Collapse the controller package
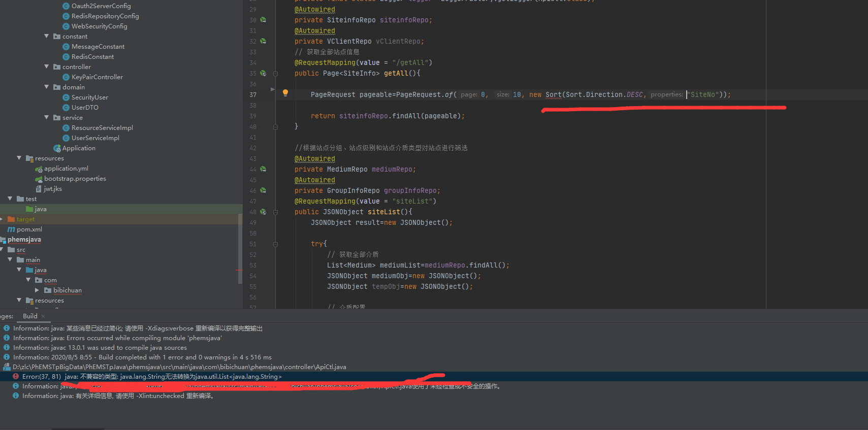The height and width of the screenshot is (430, 868). pos(47,67)
